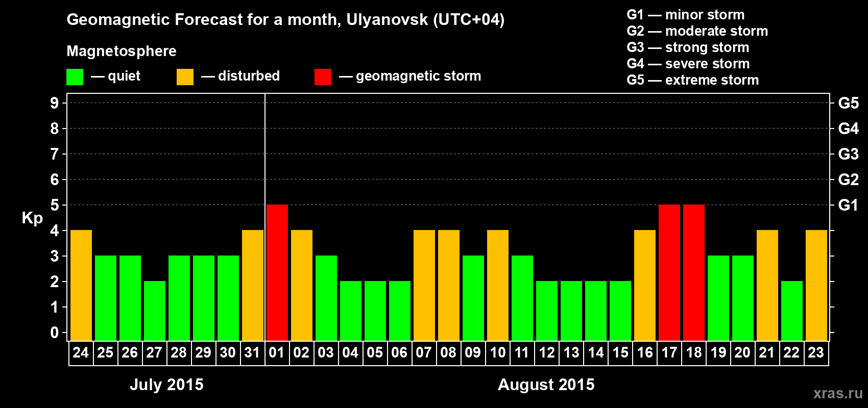Click date label 20 on the axis
The image size is (868, 408).
click(742, 352)
